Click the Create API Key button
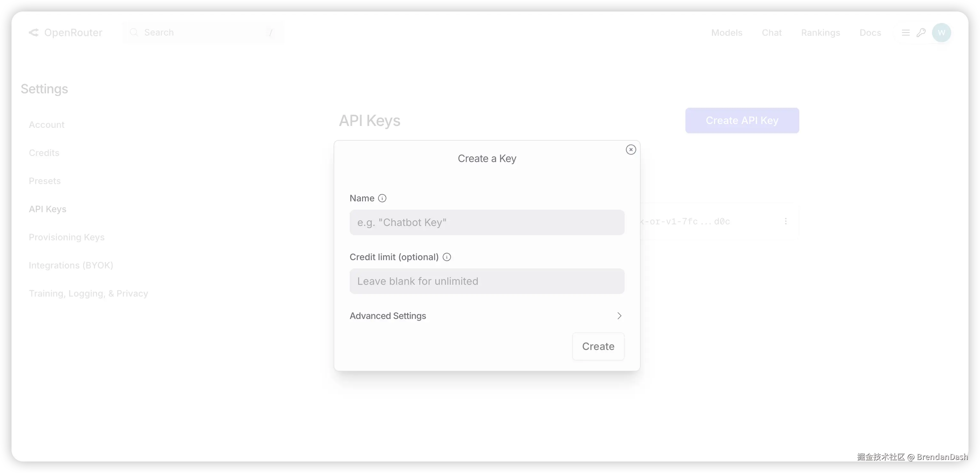Image resolution: width=980 pixels, height=473 pixels. pos(742,120)
